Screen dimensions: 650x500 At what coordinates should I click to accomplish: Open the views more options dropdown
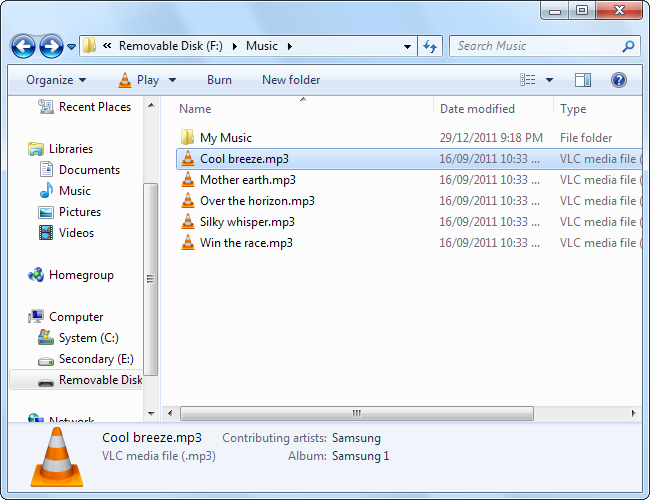(x=549, y=80)
